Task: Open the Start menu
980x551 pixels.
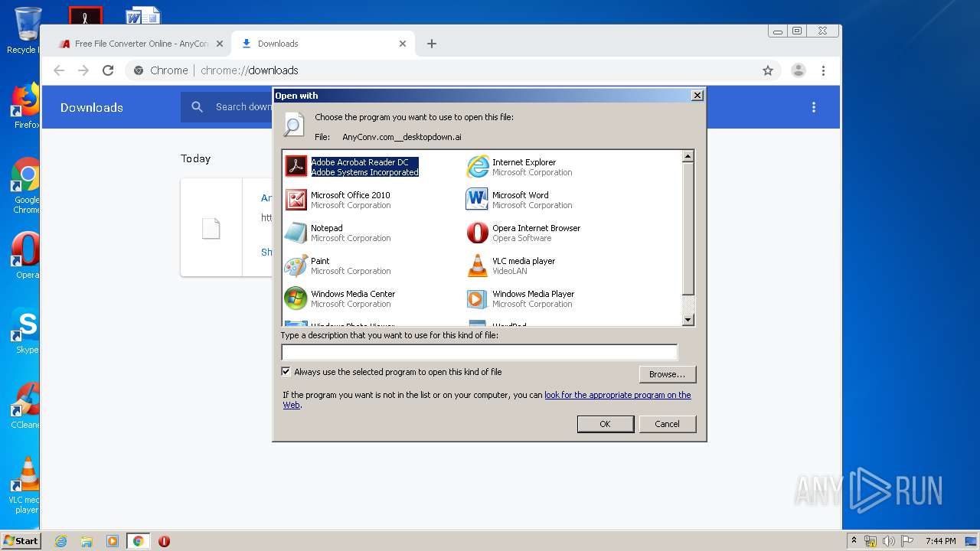Action: (x=21, y=541)
